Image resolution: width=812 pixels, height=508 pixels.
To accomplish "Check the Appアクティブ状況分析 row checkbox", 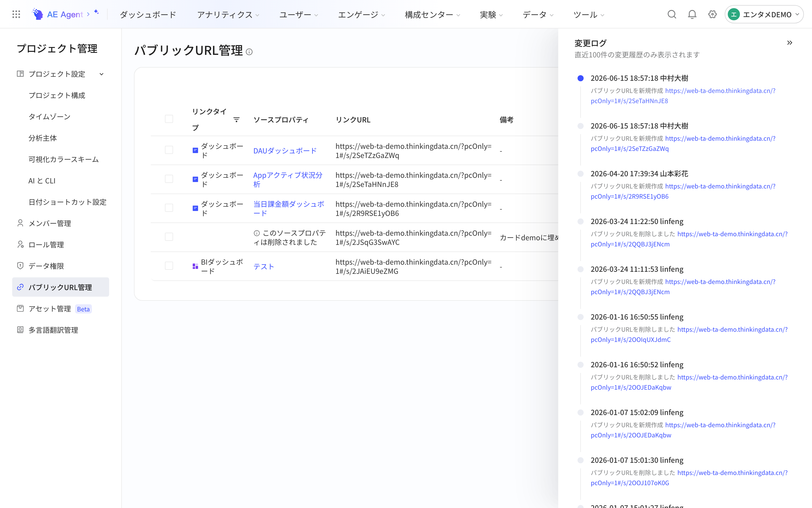I will 169,179.
